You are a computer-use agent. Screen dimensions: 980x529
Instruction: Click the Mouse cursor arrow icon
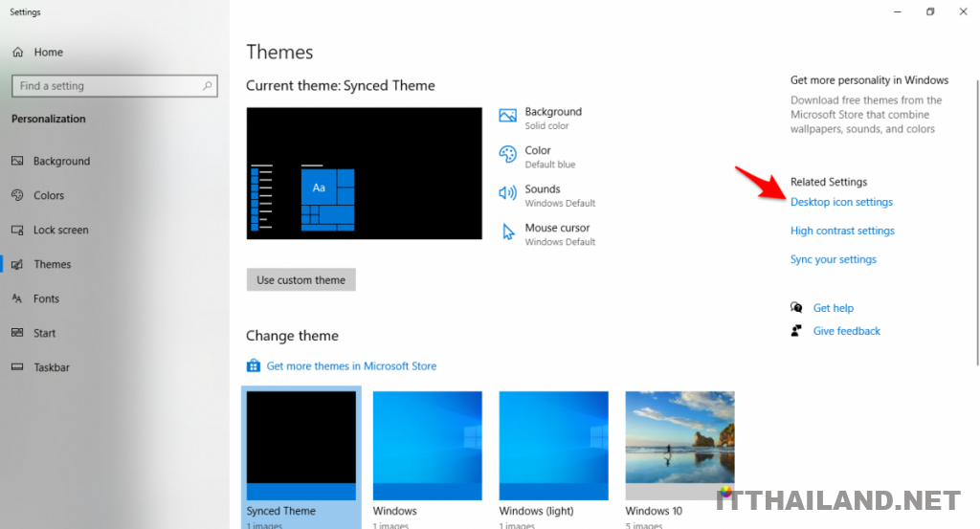(508, 232)
